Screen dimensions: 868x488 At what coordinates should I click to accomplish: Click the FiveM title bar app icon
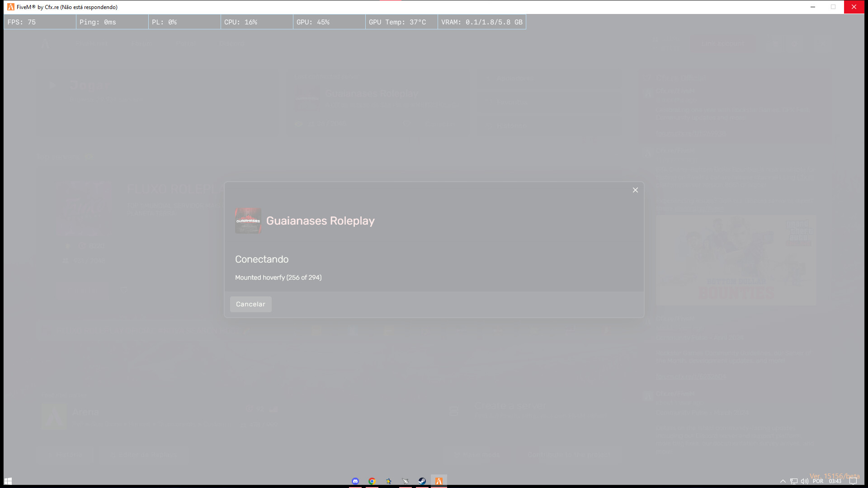11,7
